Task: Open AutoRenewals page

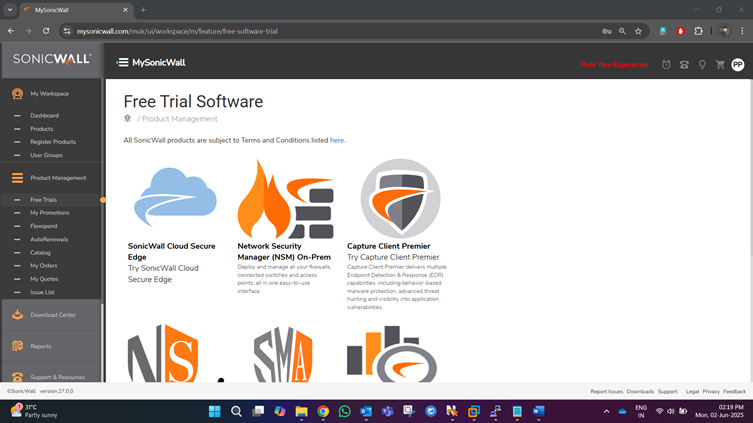Action: point(49,239)
